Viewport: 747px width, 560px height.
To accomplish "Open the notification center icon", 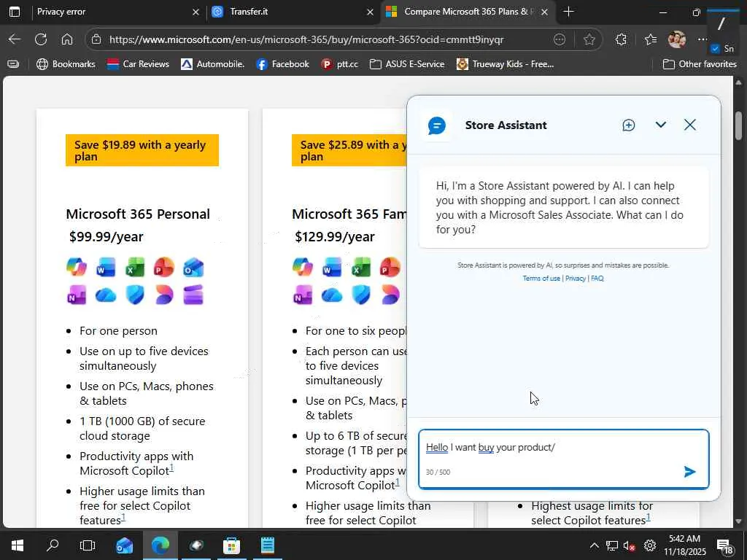I will point(725,546).
